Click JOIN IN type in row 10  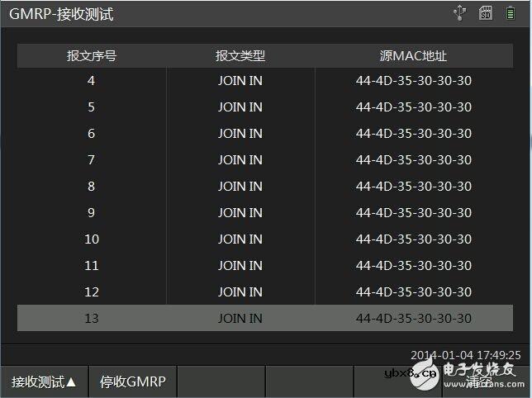point(240,239)
